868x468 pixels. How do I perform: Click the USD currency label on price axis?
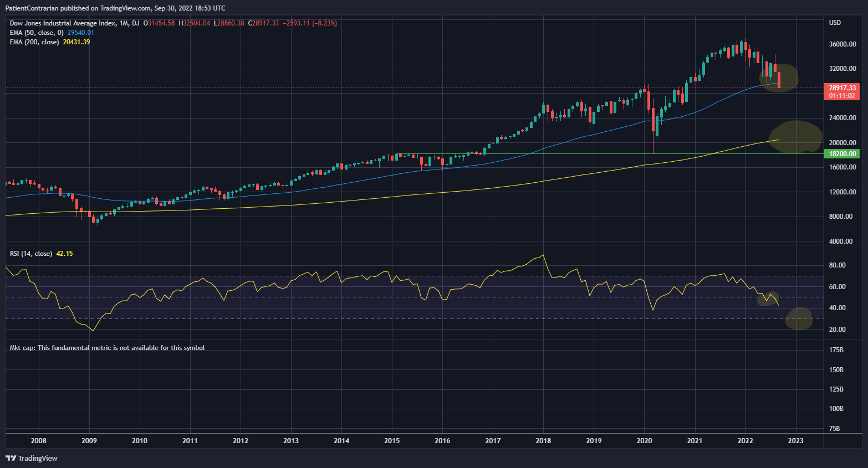tap(835, 23)
